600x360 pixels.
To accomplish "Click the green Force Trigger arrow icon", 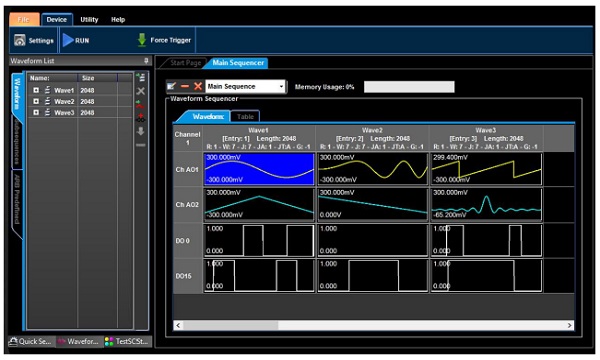I will (142, 40).
